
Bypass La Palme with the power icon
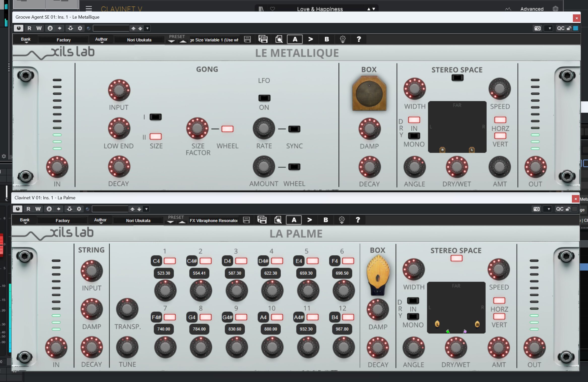click(x=17, y=209)
